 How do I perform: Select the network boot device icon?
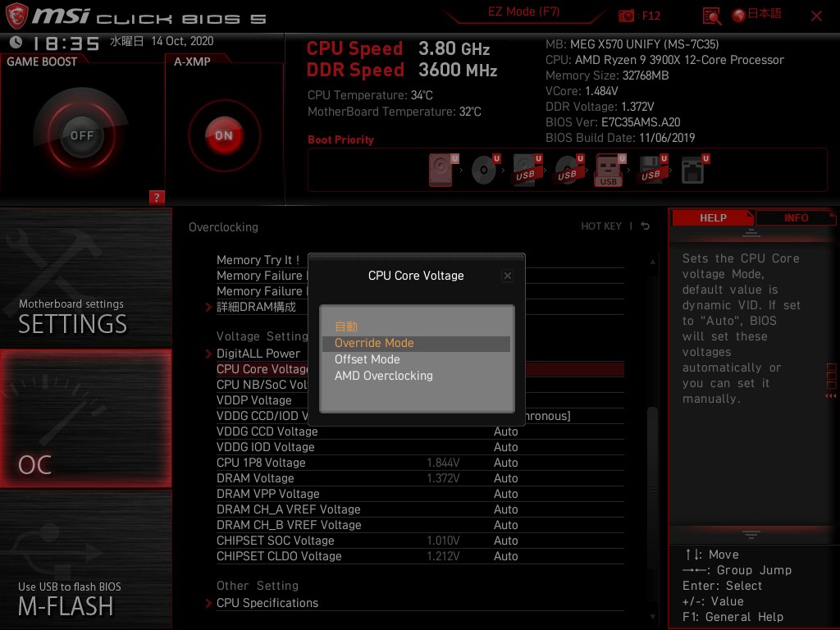pyautogui.click(x=693, y=171)
